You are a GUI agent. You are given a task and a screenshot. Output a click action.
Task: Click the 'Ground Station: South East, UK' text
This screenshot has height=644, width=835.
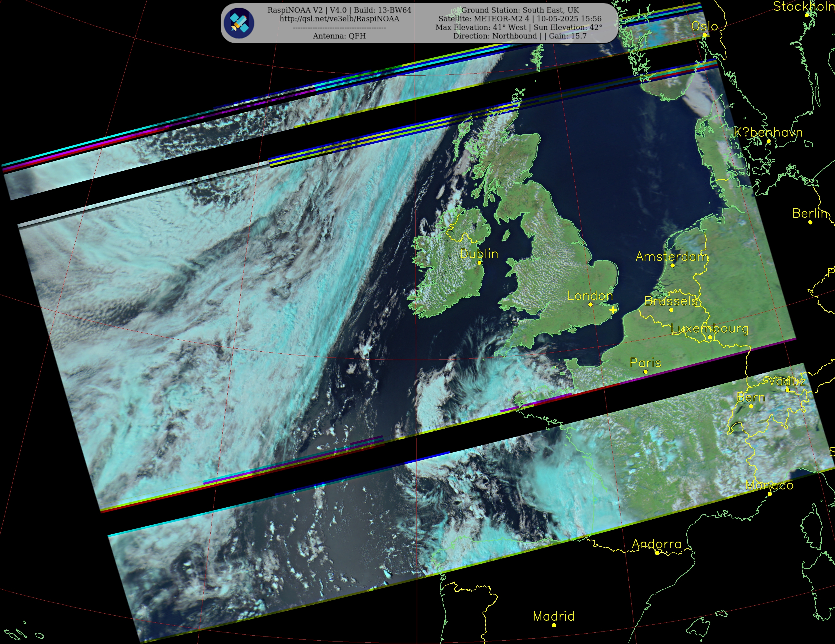click(x=520, y=10)
